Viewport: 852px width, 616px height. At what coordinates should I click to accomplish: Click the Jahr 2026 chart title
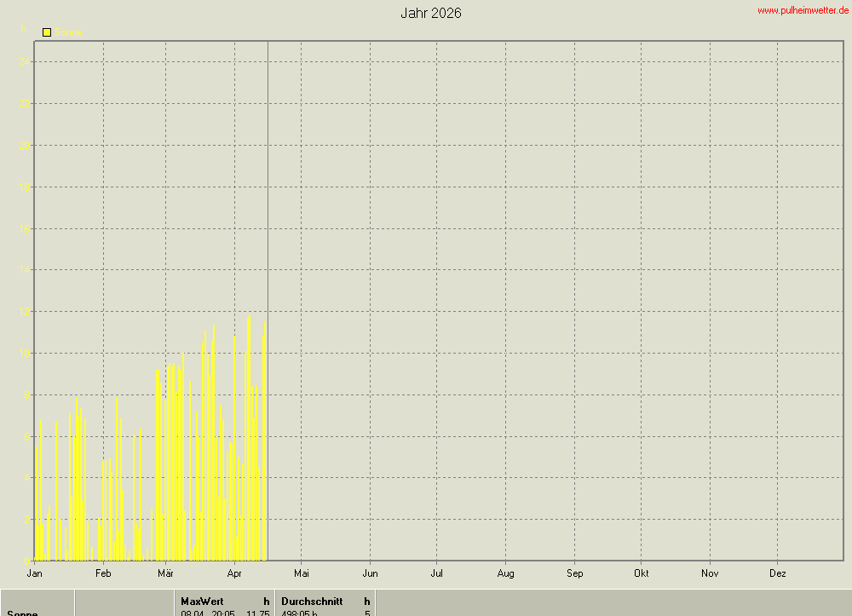[x=431, y=14]
